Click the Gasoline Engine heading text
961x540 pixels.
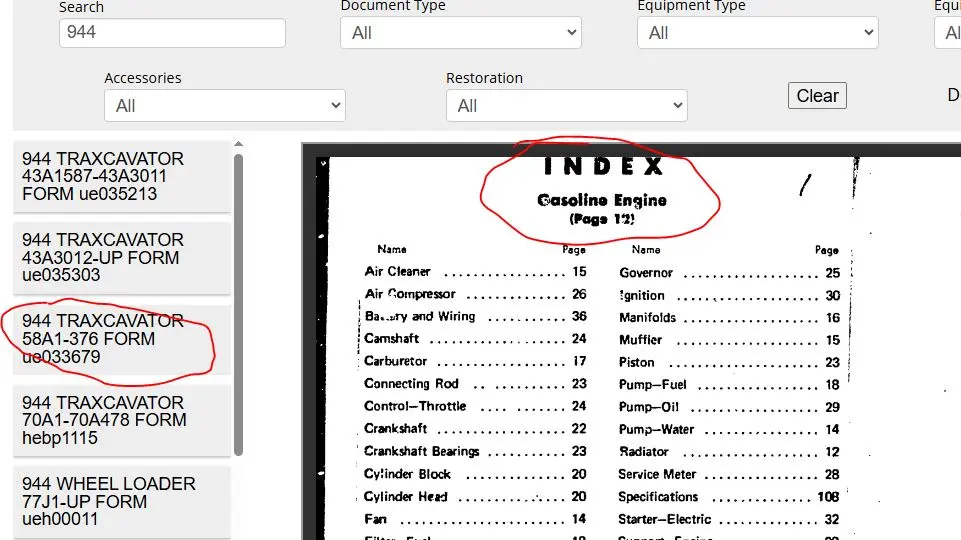click(x=602, y=200)
